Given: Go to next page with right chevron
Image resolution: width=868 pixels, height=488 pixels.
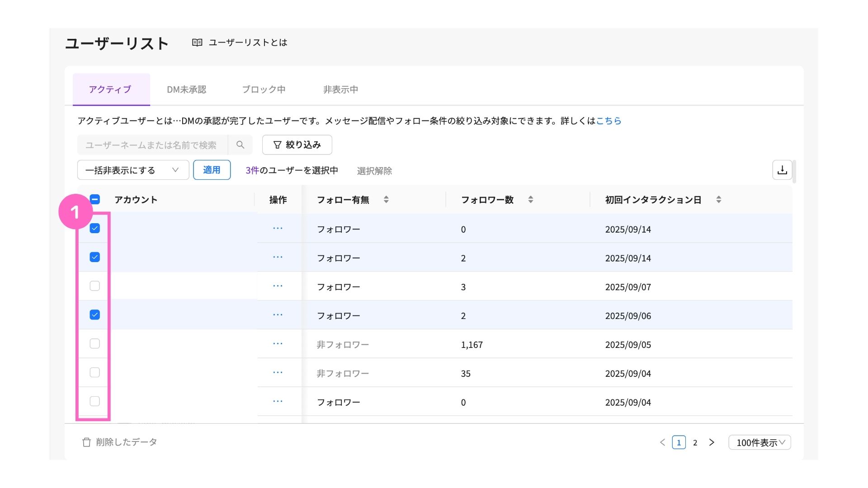Looking at the screenshot, I should click(x=712, y=442).
